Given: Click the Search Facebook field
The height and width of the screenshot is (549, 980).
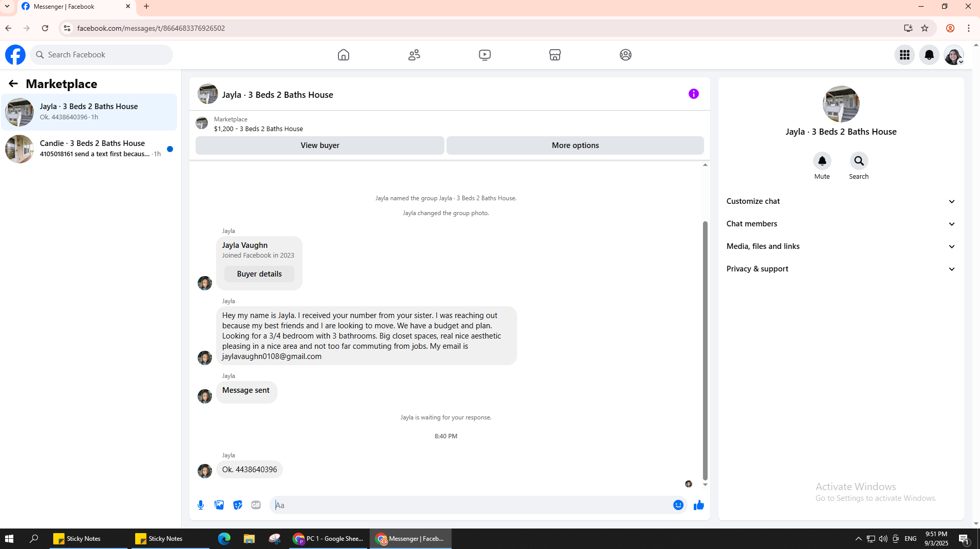Looking at the screenshot, I should (x=101, y=55).
